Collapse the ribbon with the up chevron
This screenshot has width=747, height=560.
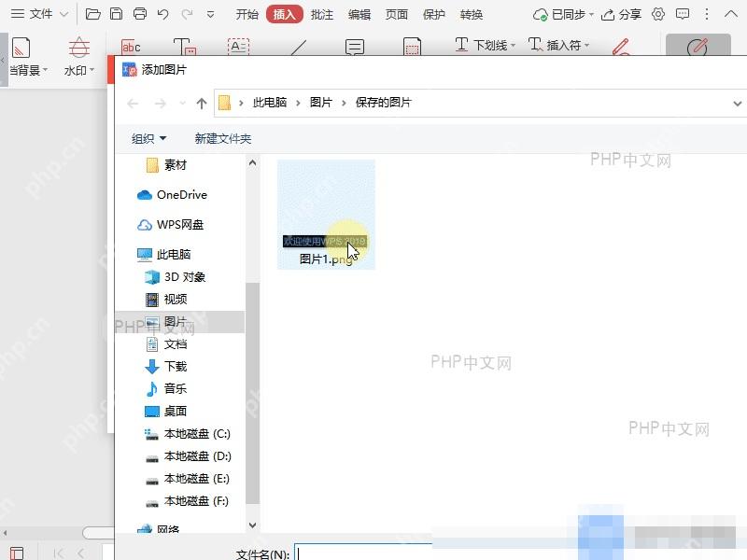click(x=731, y=14)
